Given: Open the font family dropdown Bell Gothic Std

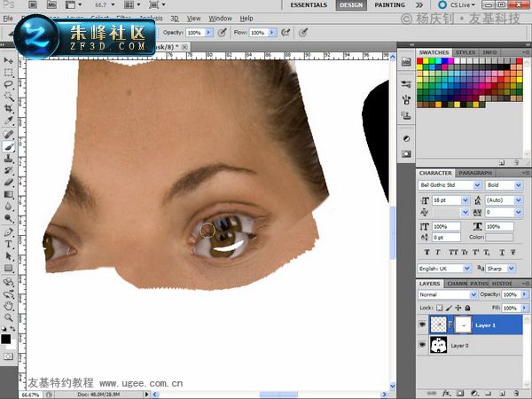Looking at the screenshot, I should [477, 185].
